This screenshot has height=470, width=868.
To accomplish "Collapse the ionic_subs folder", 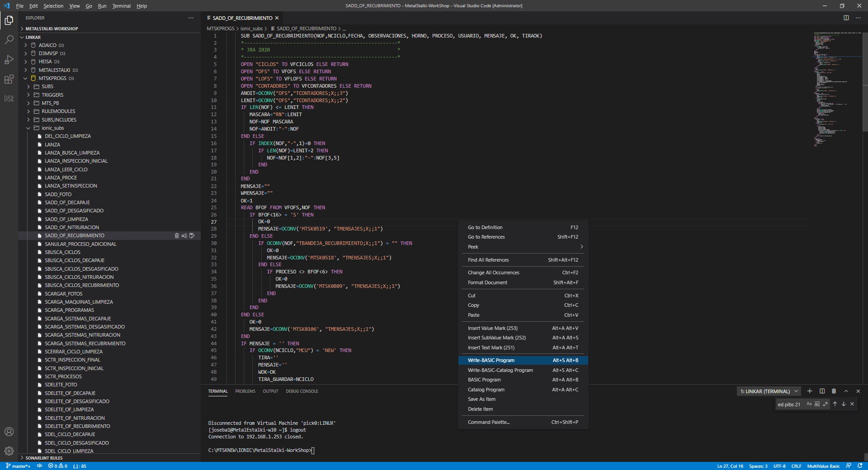I will pos(28,128).
